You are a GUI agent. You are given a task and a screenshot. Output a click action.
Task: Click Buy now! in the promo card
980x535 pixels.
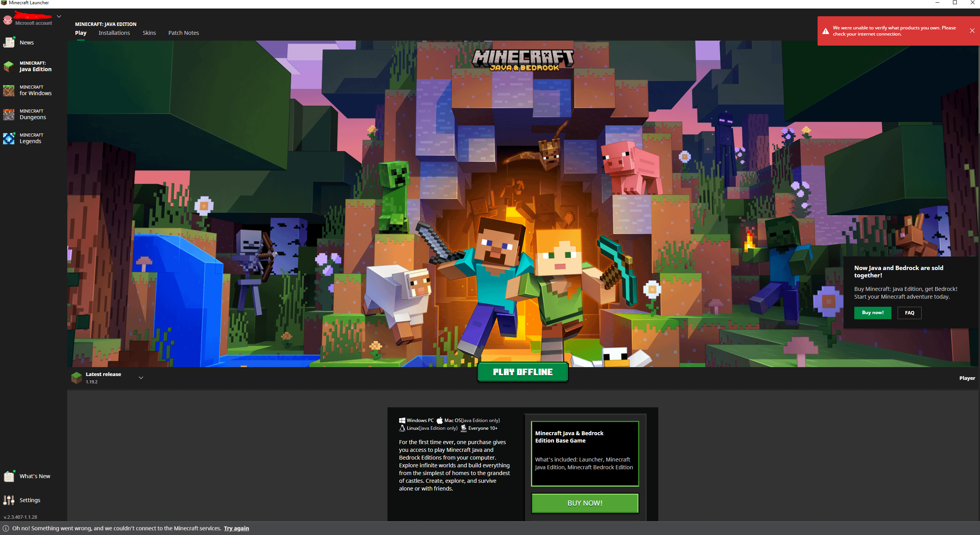click(872, 313)
